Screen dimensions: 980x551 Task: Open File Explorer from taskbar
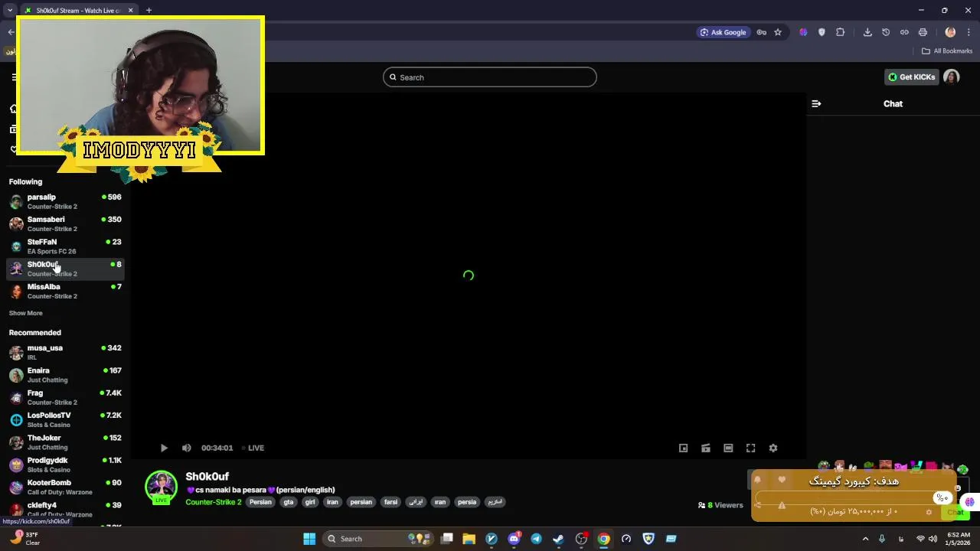pos(469,539)
